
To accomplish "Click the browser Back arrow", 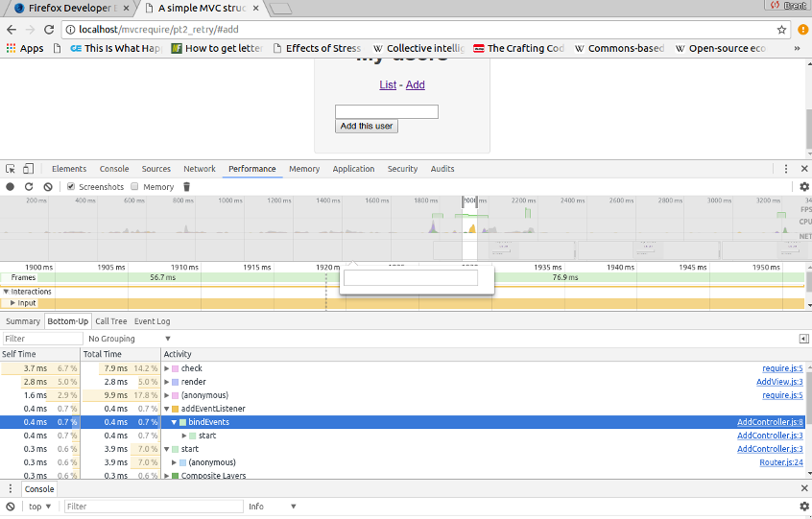I will (x=12, y=30).
